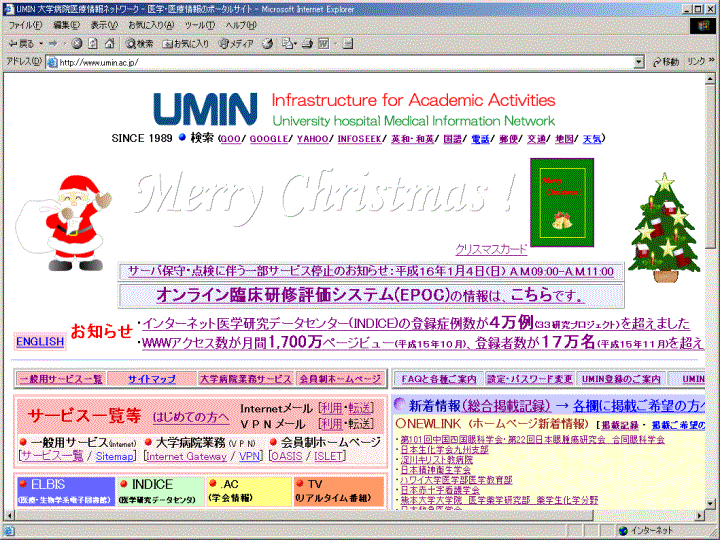Expand the address bar URL dropdown
Viewport: 720px width, 540px height.
640,62
